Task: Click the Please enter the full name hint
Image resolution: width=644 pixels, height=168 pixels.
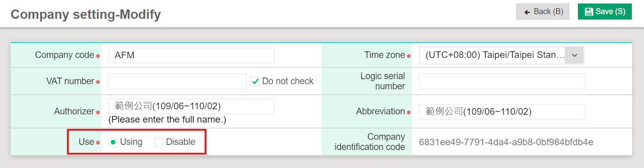Action: pos(167,120)
